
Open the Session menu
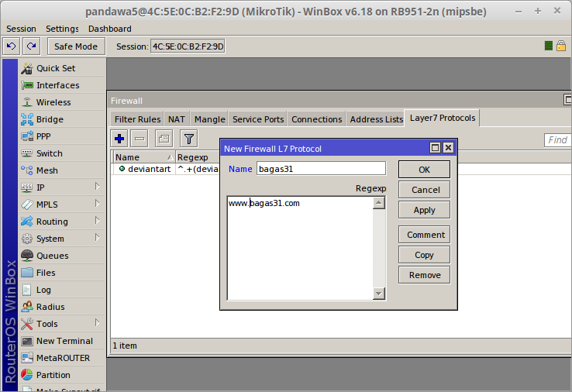[21, 29]
